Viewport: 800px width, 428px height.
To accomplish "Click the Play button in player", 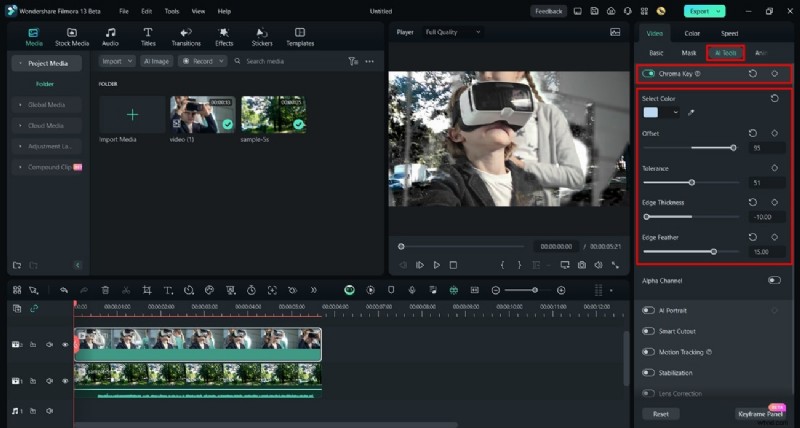I will click(437, 265).
